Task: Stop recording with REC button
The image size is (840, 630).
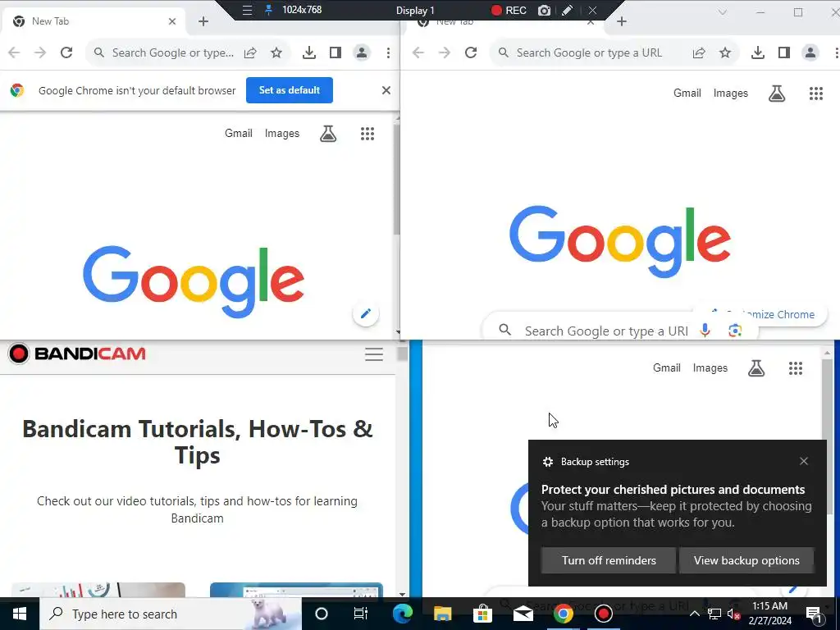Action: [x=509, y=10]
